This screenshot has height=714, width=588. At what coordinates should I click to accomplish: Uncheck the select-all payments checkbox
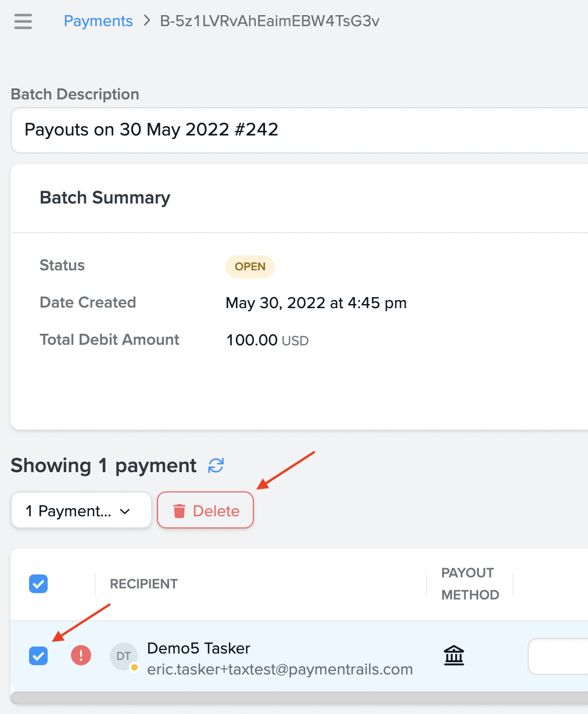pyautogui.click(x=38, y=584)
